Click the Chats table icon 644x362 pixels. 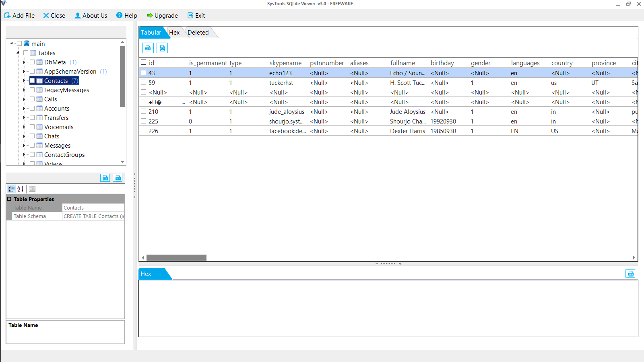(39, 136)
